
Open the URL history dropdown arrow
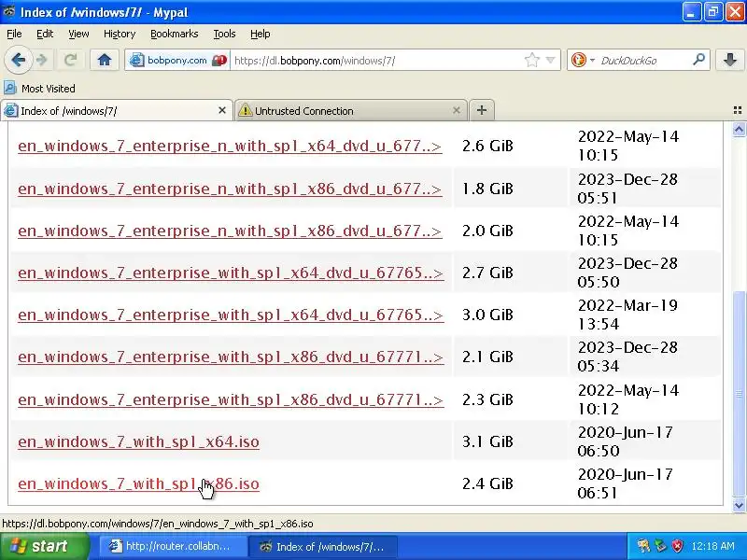point(551,61)
